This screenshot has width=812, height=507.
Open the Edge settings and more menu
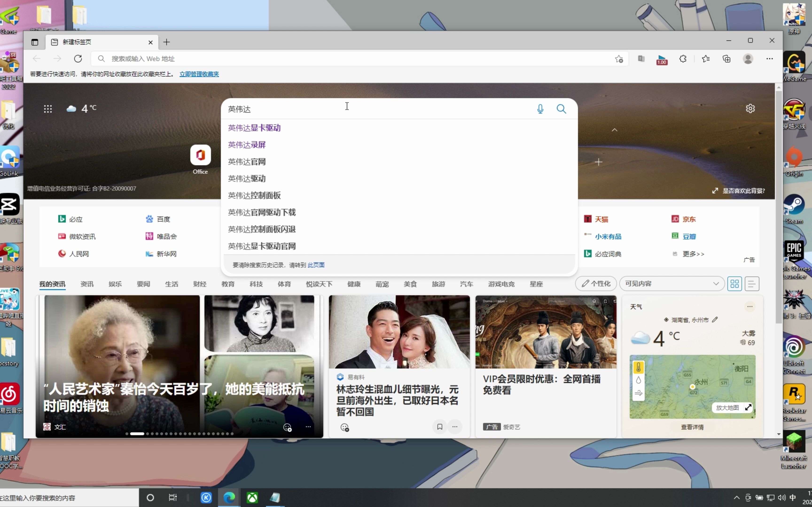pyautogui.click(x=769, y=59)
